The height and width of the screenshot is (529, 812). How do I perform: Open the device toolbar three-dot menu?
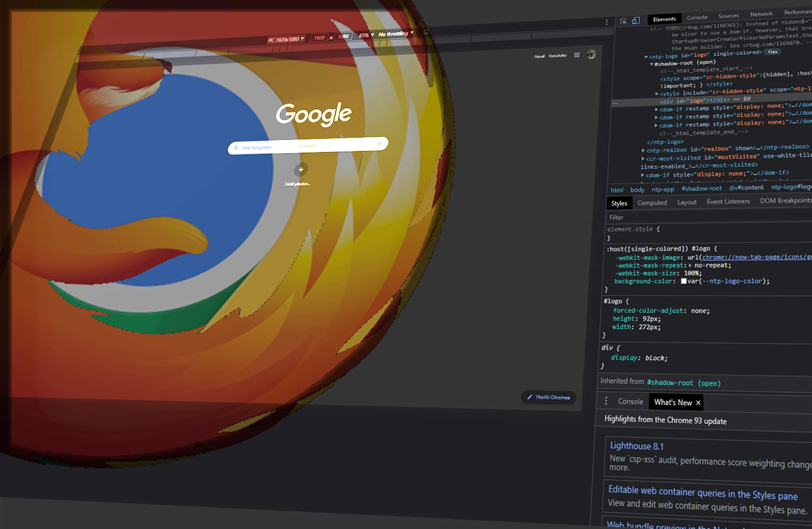(x=606, y=22)
